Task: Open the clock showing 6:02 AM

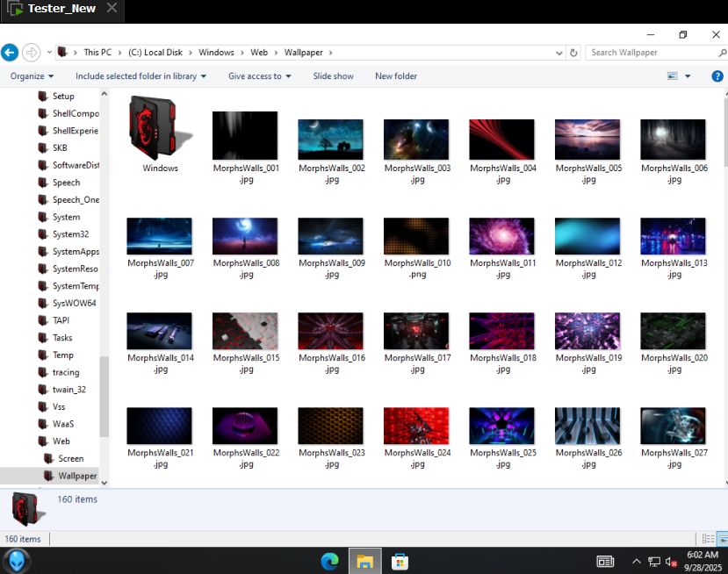Action: pos(703,561)
